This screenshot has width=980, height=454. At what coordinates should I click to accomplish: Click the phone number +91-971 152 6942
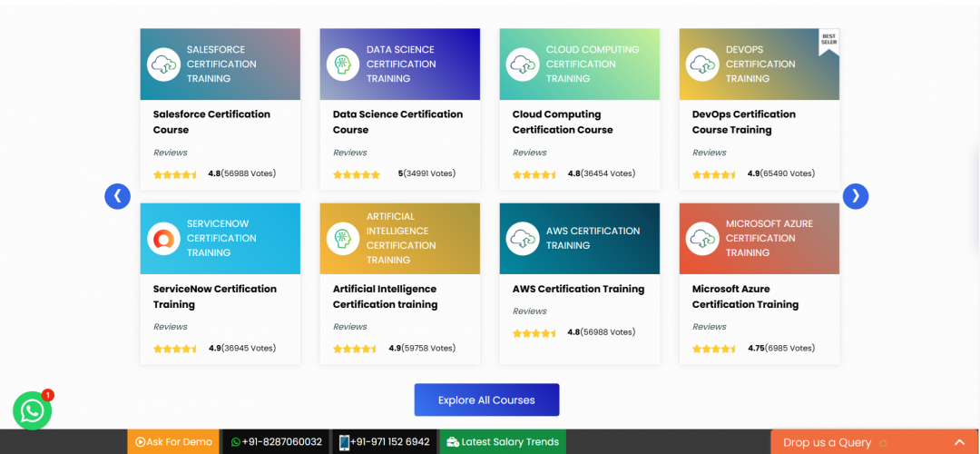tap(385, 441)
